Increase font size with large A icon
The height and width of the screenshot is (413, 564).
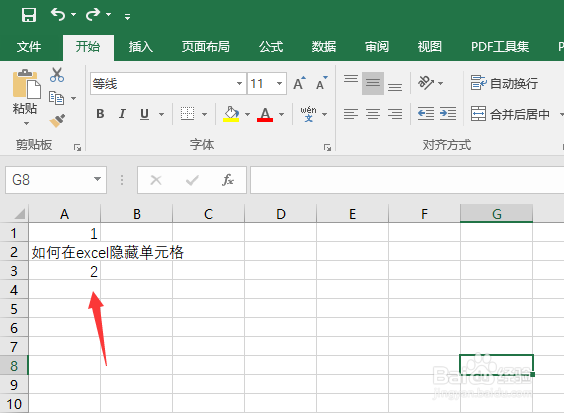click(300, 83)
